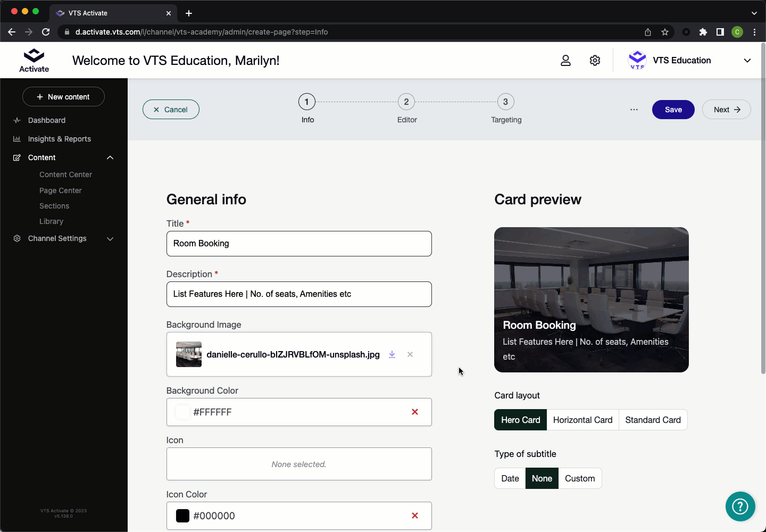Set subtitle type to Date

[510, 478]
